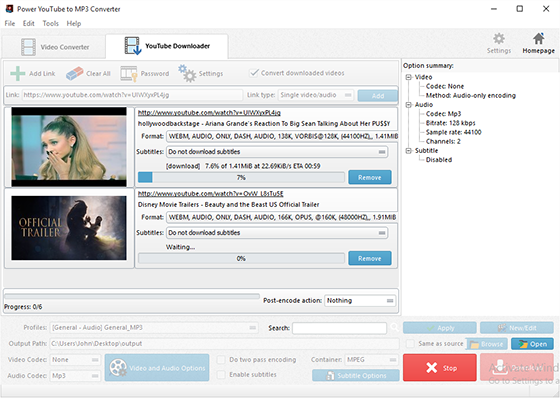Open Subtitles dropdown for Ariana Grande video
The height and width of the screenshot is (398, 560).
coord(277,152)
